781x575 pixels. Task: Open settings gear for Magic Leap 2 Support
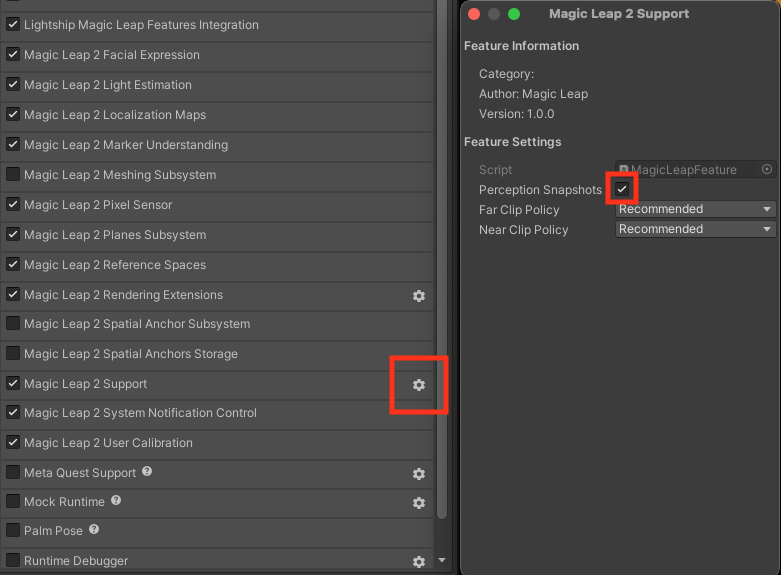[419, 385]
